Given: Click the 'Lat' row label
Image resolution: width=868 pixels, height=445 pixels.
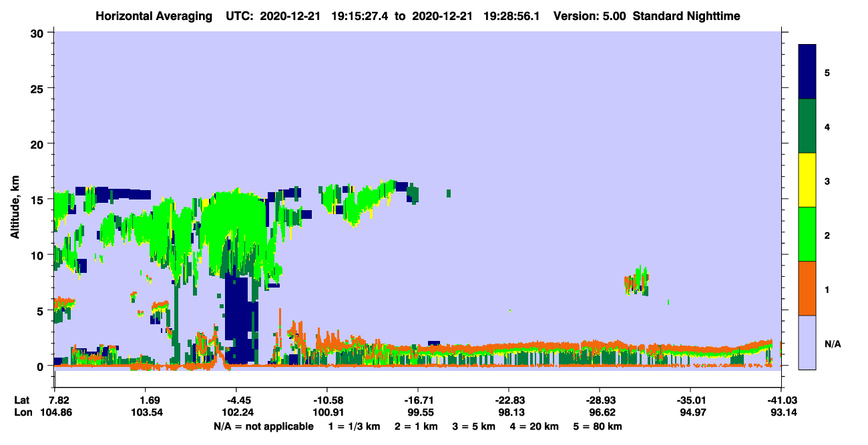Looking at the screenshot, I should tap(22, 400).
